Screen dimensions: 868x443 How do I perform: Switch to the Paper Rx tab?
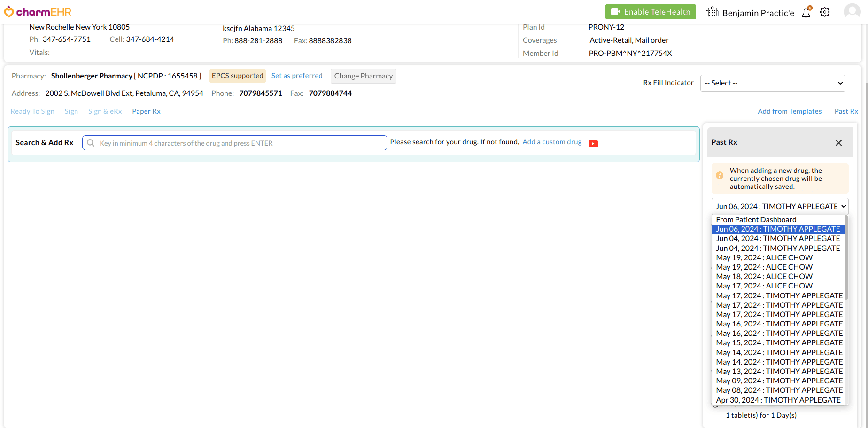[x=146, y=111]
